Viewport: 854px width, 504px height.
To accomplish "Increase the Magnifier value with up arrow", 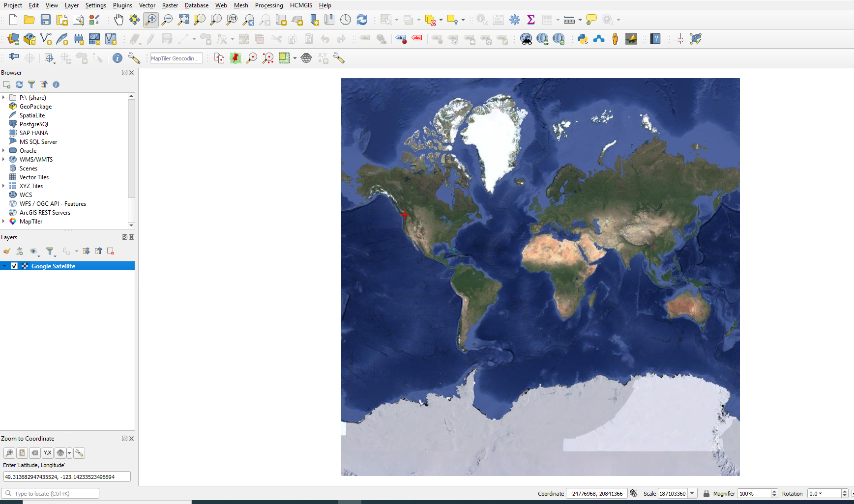I will click(774, 491).
